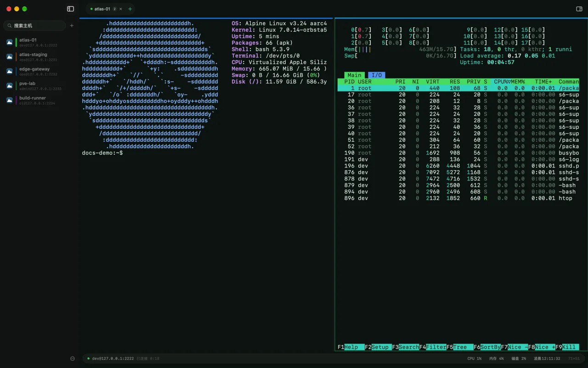Click the atlas-01 host icon in sidebar
The width and height of the screenshot is (588, 368).
click(x=10, y=42)
